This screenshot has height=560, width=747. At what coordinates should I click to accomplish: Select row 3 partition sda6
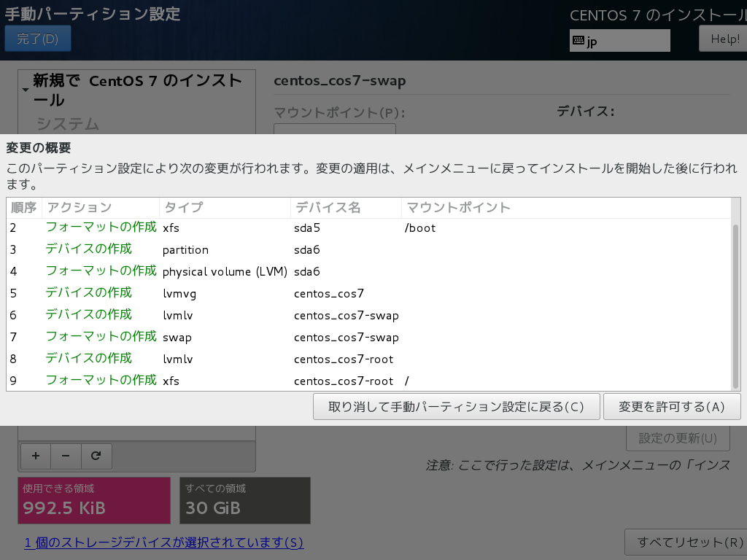pyautogui.click(x=368, y=249)
